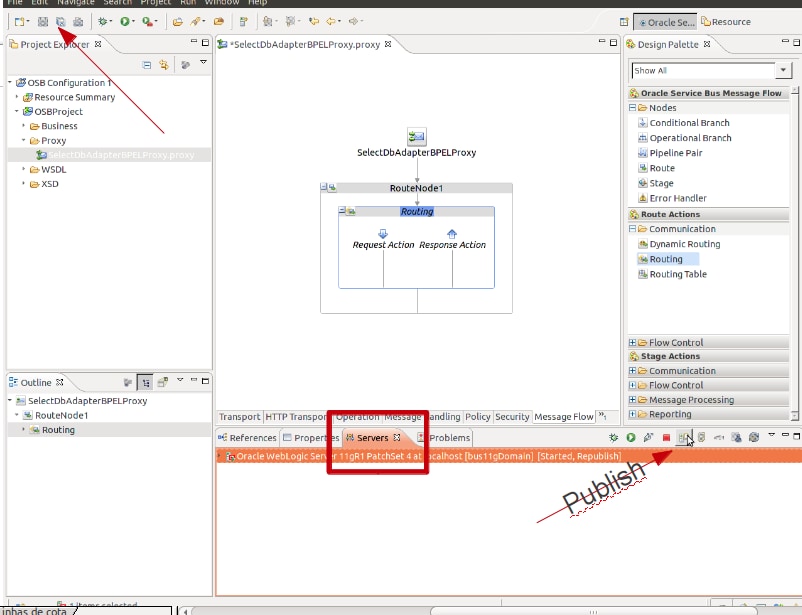The image size is (802, 615).
Task: Click the Forward navigation arrow in toolbar
Action: tap(353, 21)
